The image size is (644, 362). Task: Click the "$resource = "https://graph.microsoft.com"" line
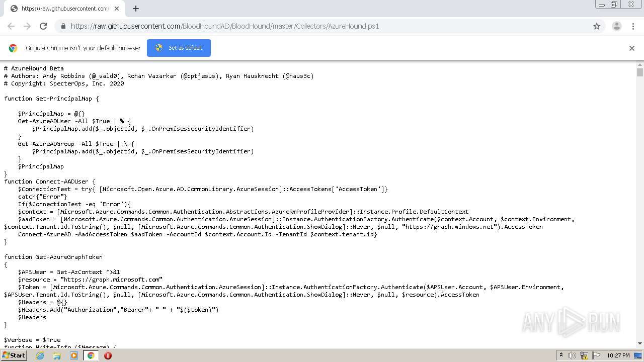coord(90,280)
